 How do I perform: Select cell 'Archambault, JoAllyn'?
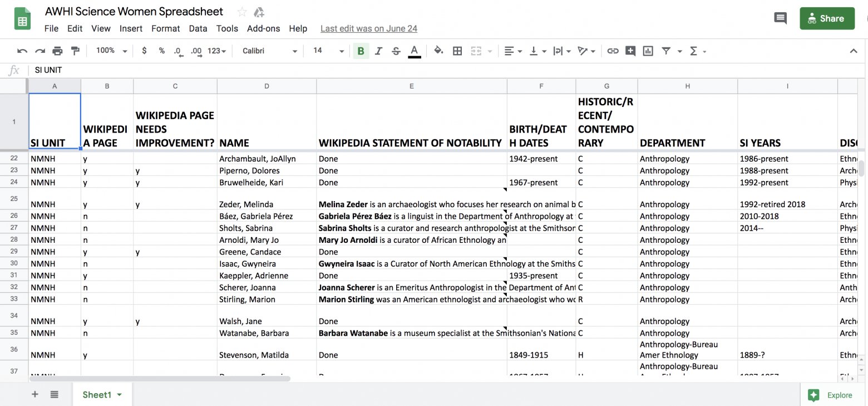coord(267,159)
